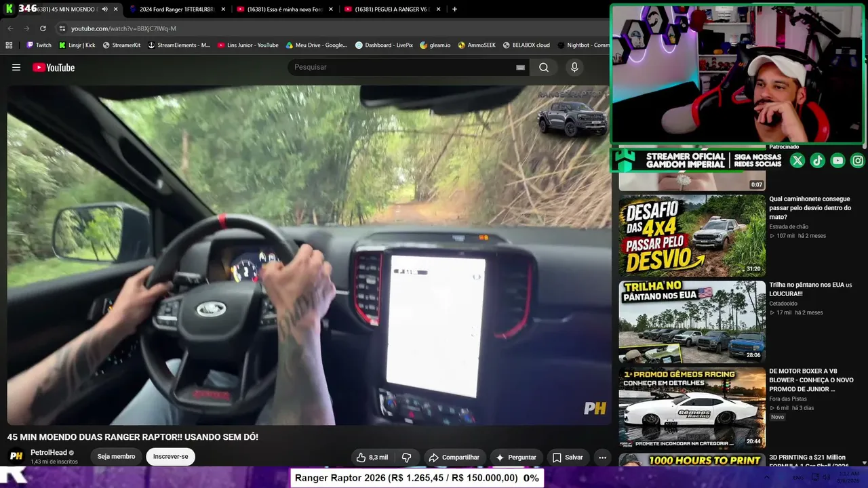Click the Perguntar button
This screenshot has height=488, width=868.
pos(516,457)
